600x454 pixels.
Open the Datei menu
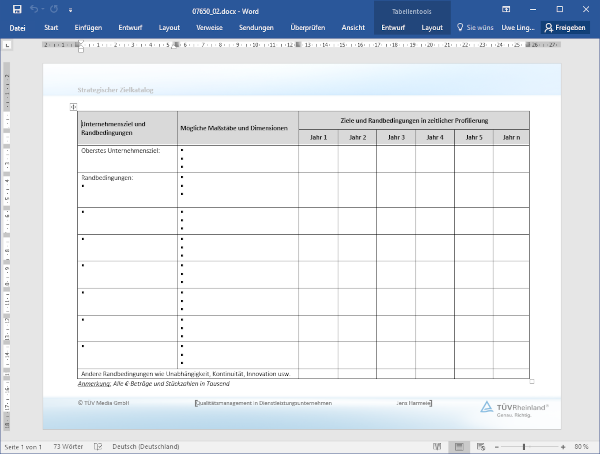pyautogui.click(x=17, y=28)
